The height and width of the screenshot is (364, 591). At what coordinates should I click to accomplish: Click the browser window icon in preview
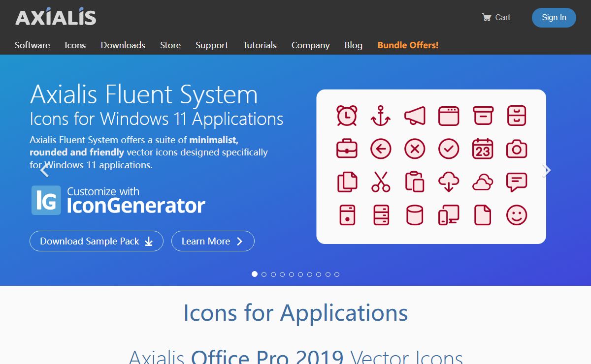coord(449,116)
